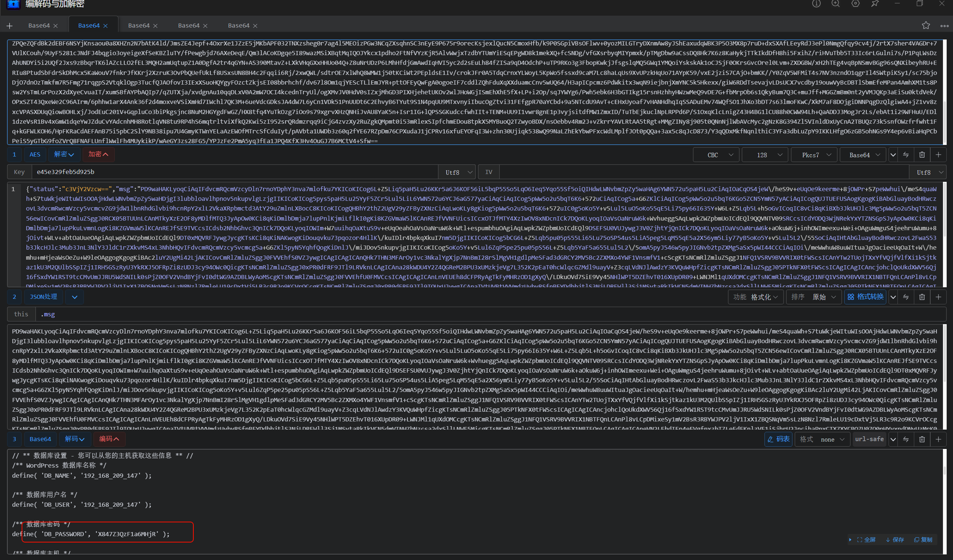Select 解密 decrypt mode in AES step
This screenshot has height=560, width=953.
point(64,154)
